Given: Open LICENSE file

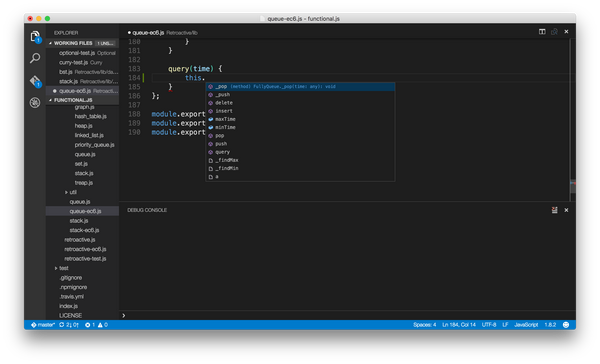Looking at the screenshot, I should (x=70, y=316).
